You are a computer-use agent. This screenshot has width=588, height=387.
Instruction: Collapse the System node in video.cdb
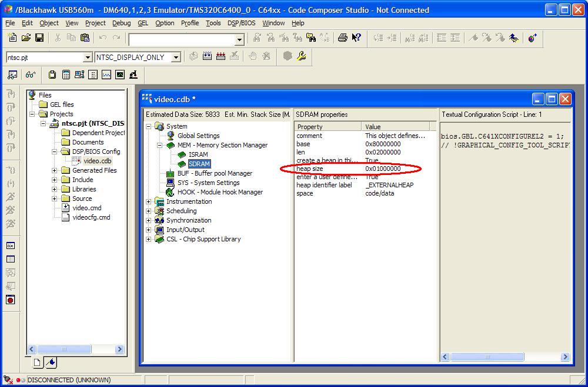pos(149,127)
